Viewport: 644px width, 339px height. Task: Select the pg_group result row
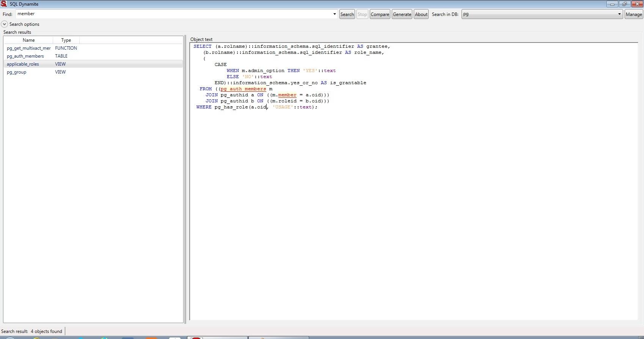93,72
